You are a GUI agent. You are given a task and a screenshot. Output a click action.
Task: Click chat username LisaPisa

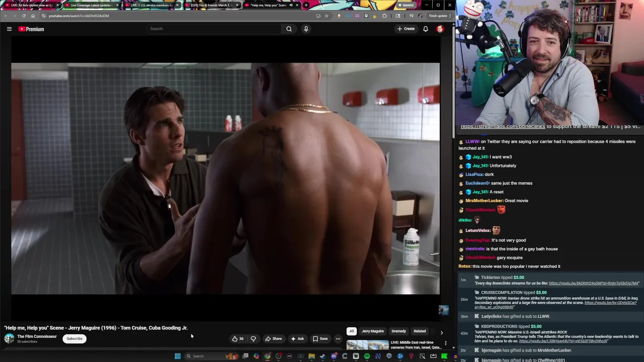point(474,174)
